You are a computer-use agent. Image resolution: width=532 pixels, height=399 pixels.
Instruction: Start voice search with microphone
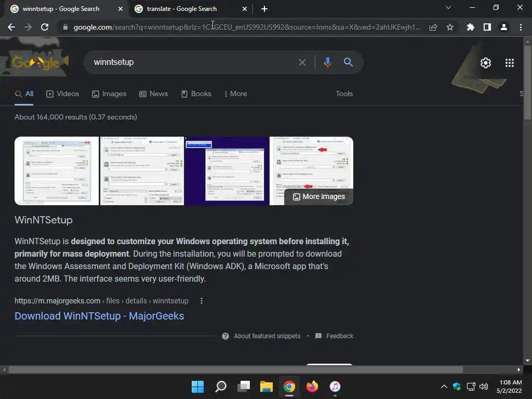pyautogui.click(x=327, y=62)
